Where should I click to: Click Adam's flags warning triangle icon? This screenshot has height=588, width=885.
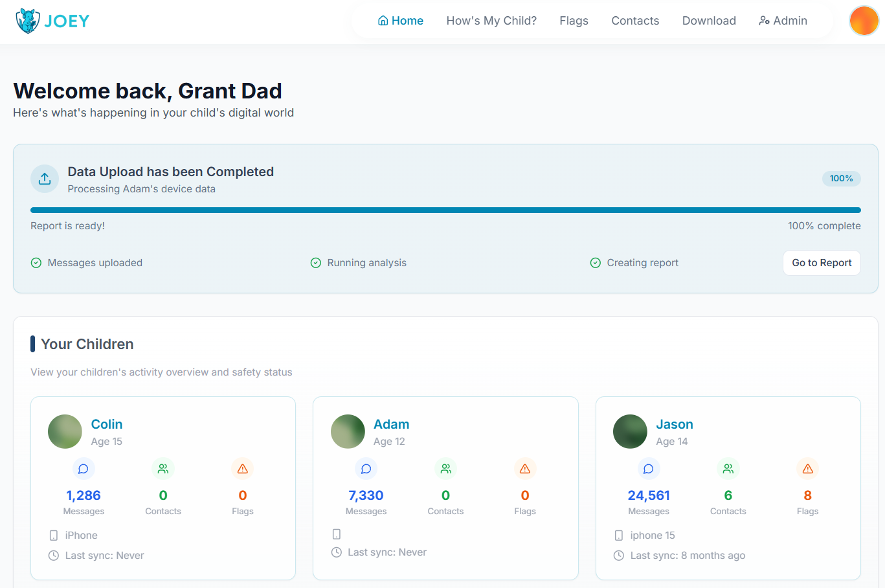[525, 469]
